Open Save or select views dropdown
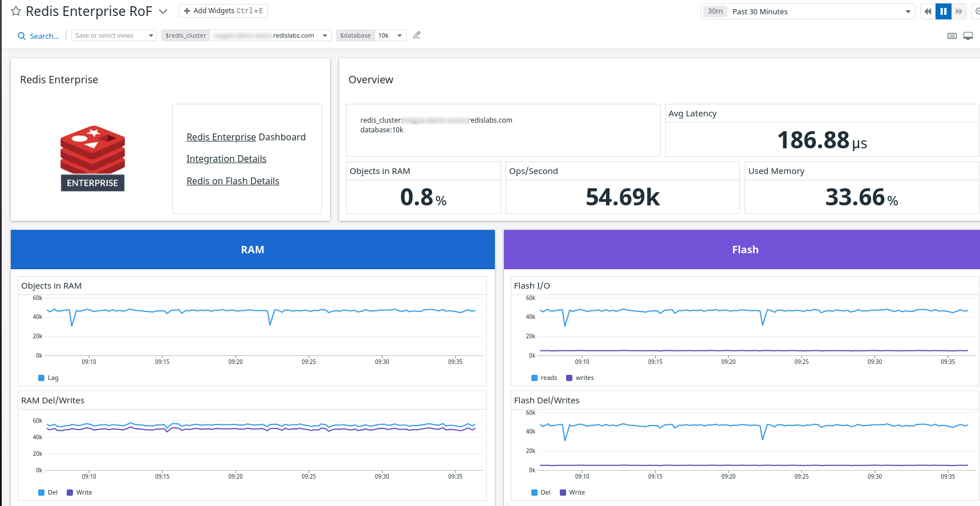Screen dimensions: 980x506 114,35
